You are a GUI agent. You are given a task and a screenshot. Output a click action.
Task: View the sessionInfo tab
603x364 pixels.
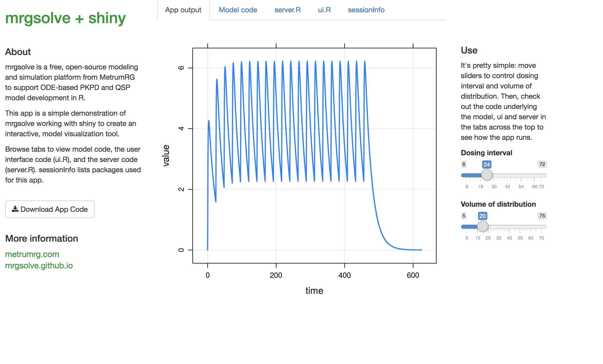pyautogui.click(x=366, y=10)
